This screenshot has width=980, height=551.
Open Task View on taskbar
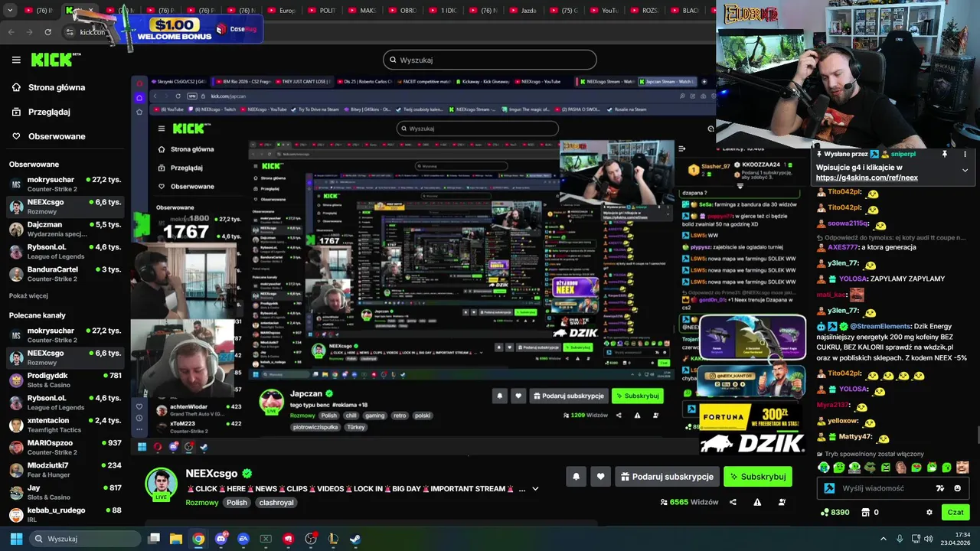point(154,539)
